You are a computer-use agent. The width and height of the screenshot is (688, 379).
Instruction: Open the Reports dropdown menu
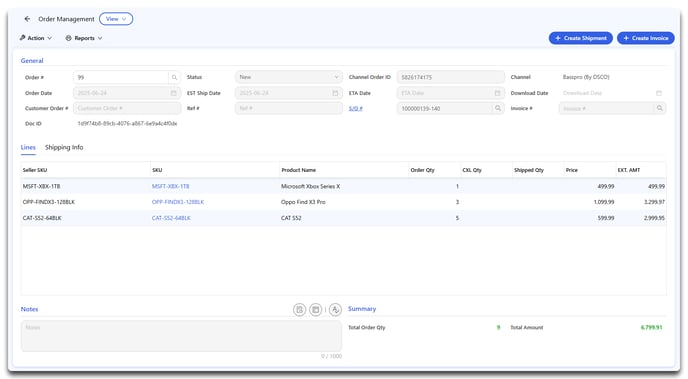tap(84, 38)
